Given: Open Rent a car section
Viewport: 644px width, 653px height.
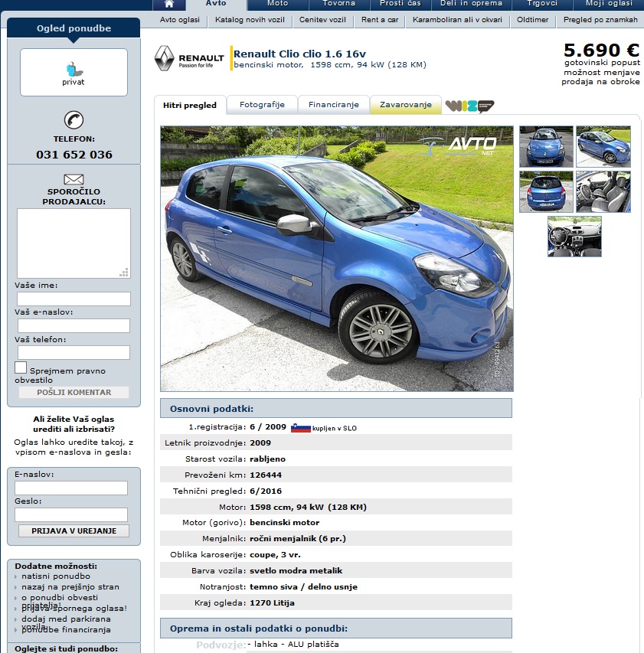Looking at the screenshot, I should coord(380,20).
